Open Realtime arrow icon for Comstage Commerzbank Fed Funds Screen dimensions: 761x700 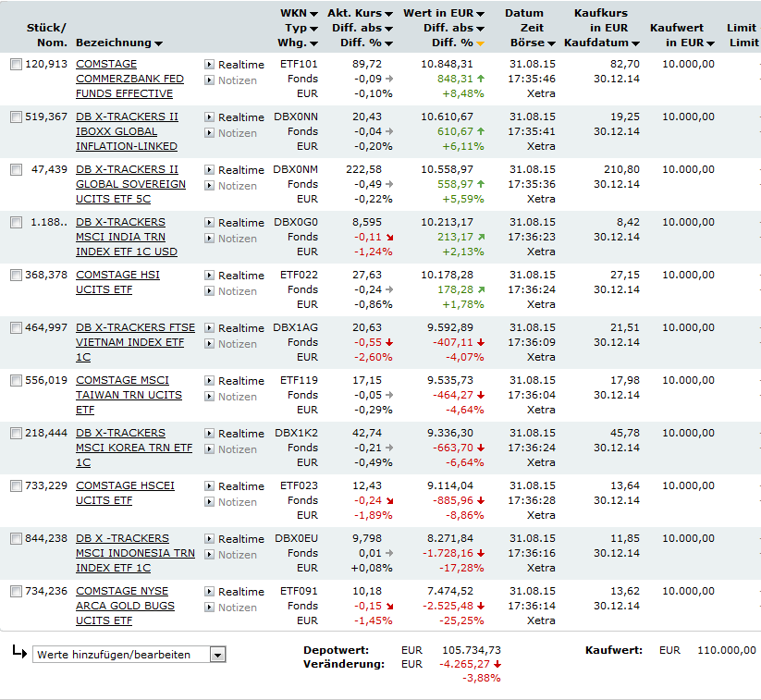click(x=209, y=64)
